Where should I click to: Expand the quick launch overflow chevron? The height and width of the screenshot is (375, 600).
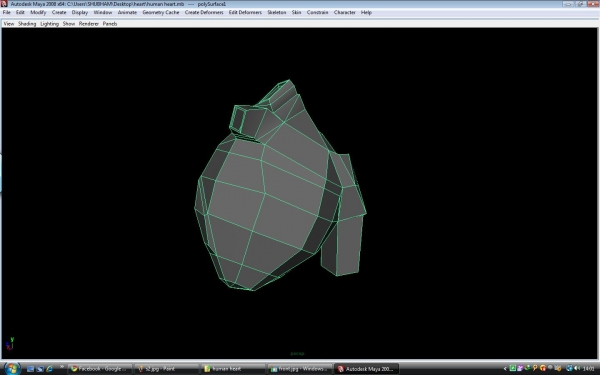(x=62, y=367)
